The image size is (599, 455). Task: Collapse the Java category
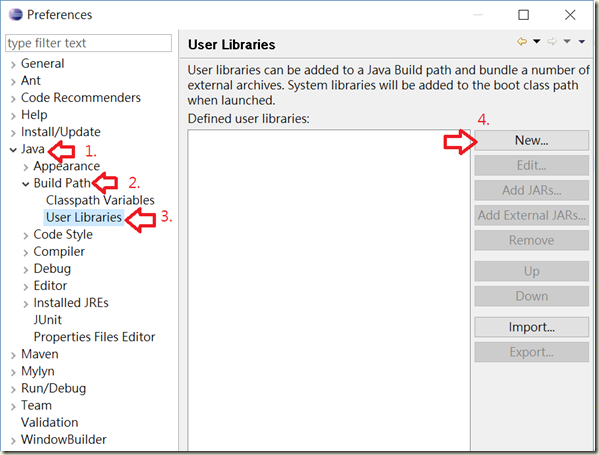(13, 150)
